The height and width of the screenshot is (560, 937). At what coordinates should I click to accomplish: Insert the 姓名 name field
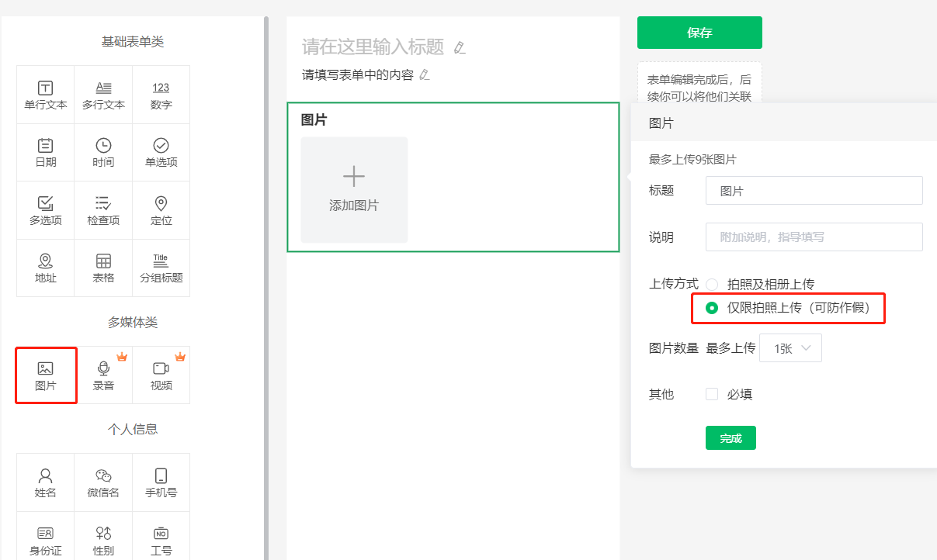pyautogui.click(x=46, y=482)
